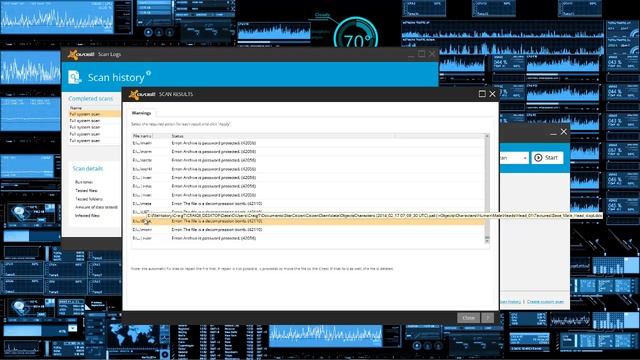640x360 pixels.
Task: Open the Create custom scan link
Action: coord(545,302)
